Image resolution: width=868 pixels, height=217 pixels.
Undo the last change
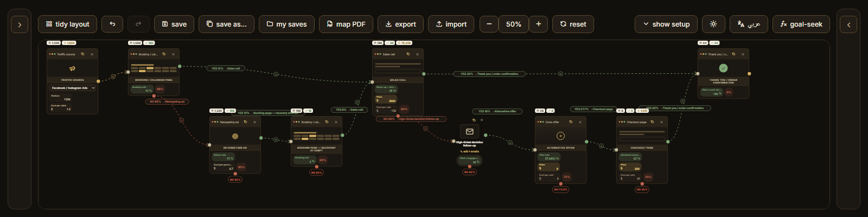point(112,24)
